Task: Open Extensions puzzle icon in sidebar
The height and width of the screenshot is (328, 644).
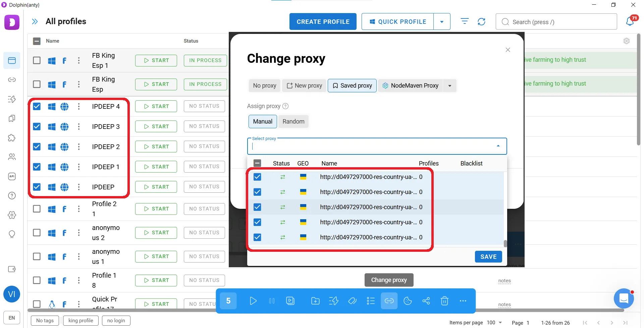Action: (12, 138)
